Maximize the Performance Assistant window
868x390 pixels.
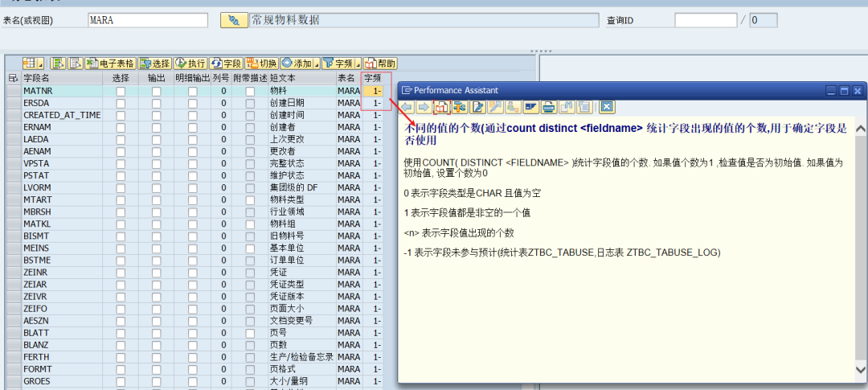click(x=845, y=90)
